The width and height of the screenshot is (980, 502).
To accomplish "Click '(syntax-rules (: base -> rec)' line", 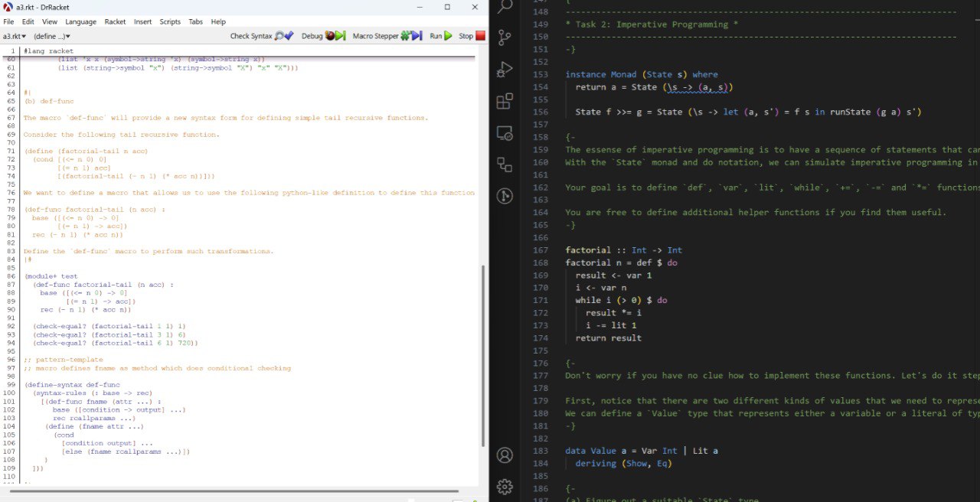I will [92, 393].
